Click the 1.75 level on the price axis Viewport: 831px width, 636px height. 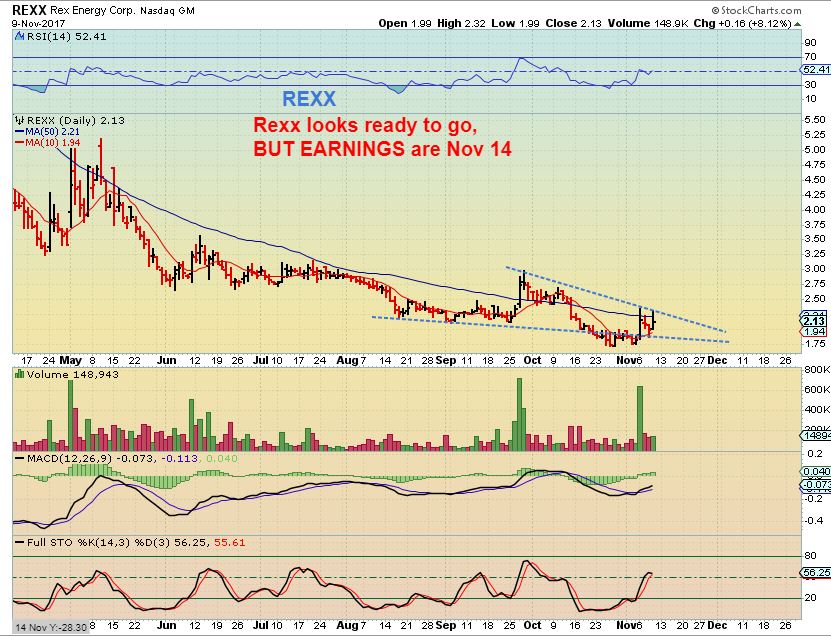click(x=815, y=343)
